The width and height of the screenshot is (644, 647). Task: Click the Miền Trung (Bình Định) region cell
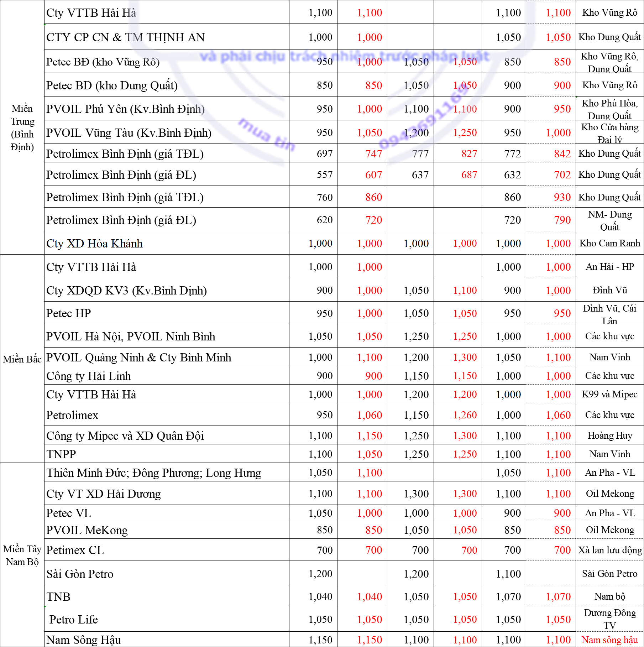pos(22,127)
